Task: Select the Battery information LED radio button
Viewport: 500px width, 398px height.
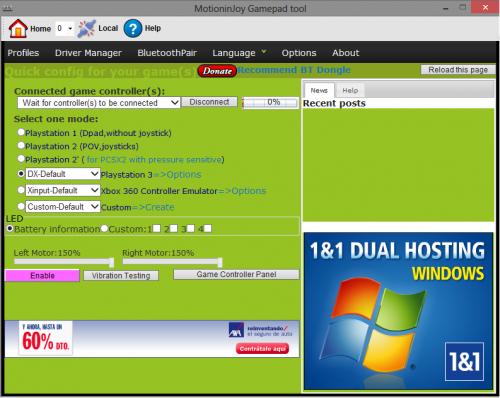Action: [10, 228]
